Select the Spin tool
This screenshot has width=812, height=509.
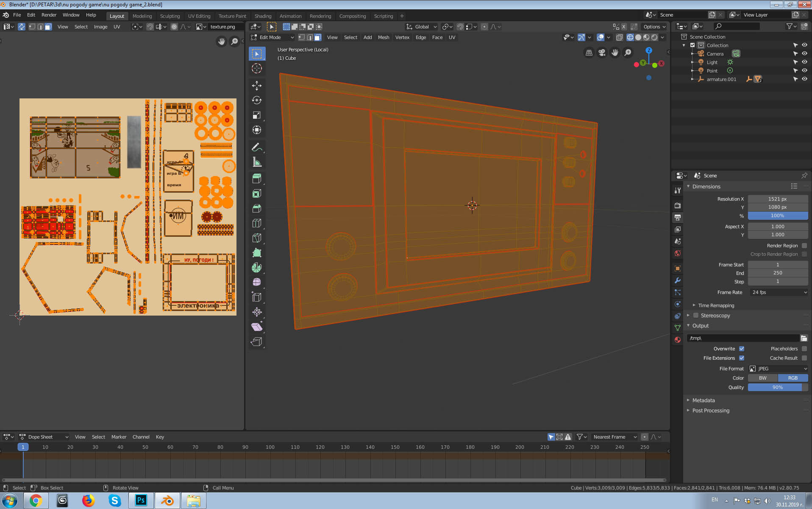pos(257,268)
